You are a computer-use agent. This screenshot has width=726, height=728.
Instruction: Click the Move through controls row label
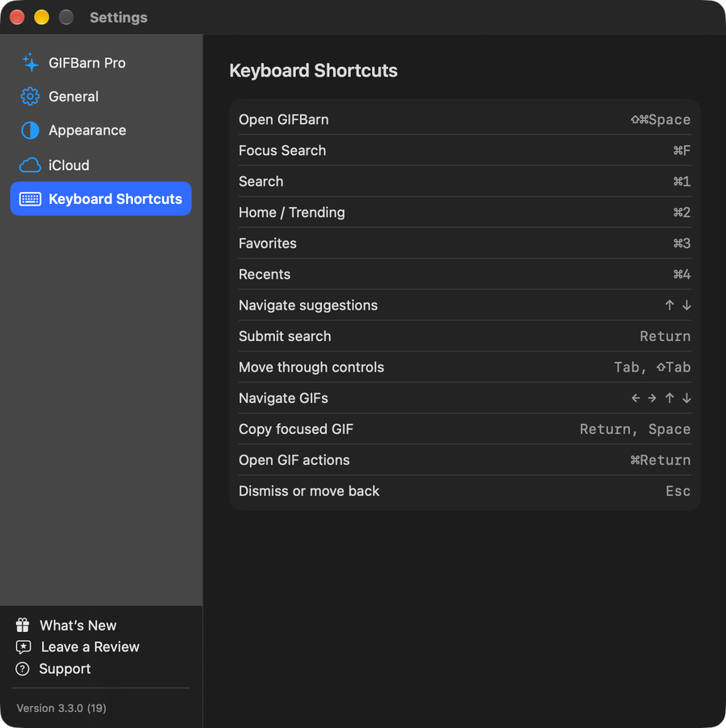click(311, 368)
